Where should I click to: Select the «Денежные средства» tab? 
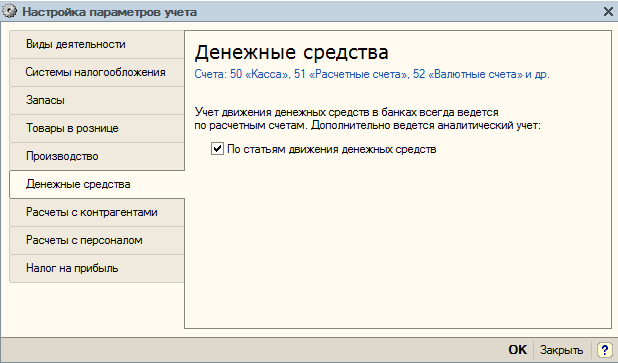pyautogui.click(x=97, y=184)
